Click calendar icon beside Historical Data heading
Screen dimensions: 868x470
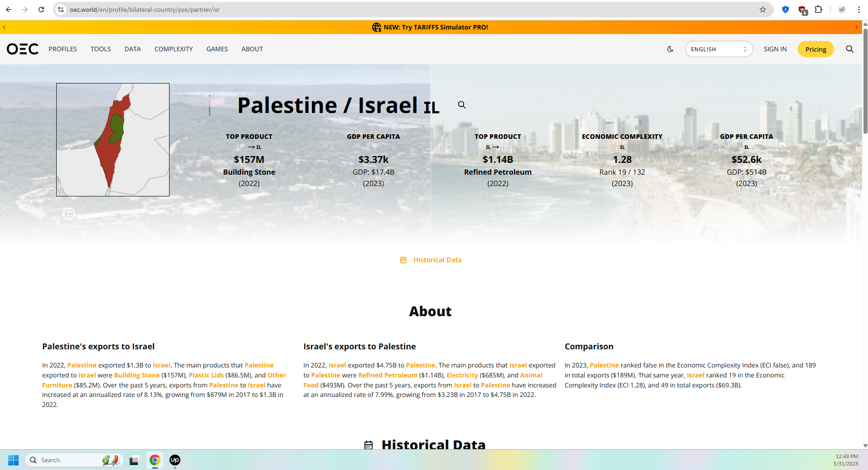(x=369, y=445)
